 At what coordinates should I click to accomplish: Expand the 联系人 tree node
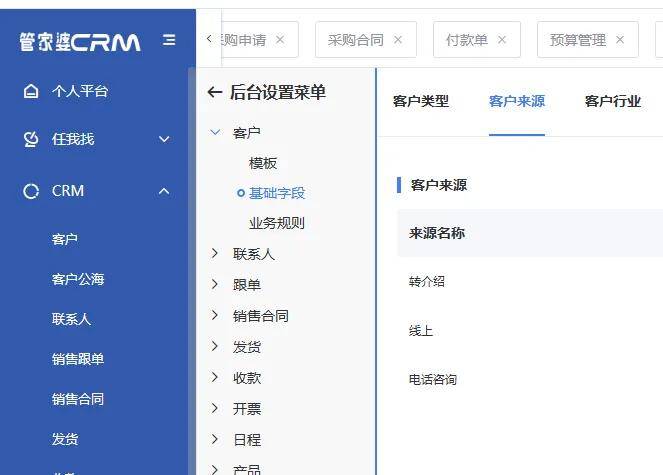pos(214,254)
